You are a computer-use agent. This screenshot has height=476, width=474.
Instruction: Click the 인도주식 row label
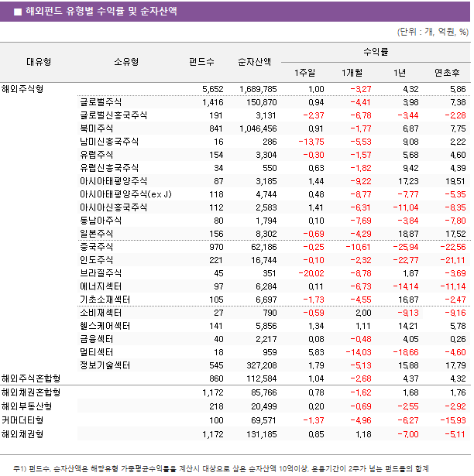pyautogui.click(x=96, y=260)
